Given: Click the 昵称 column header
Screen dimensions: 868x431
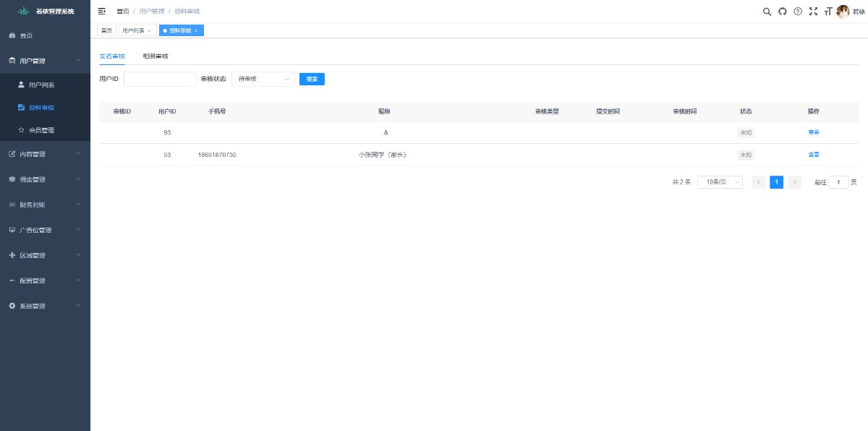Looking at the screenshot, I should tap(383, 111).
